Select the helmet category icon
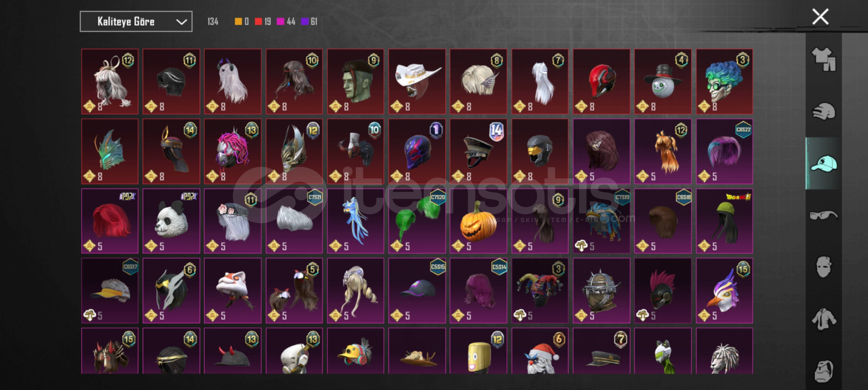The width and height of the screenshot is (868, 390). 824,111
